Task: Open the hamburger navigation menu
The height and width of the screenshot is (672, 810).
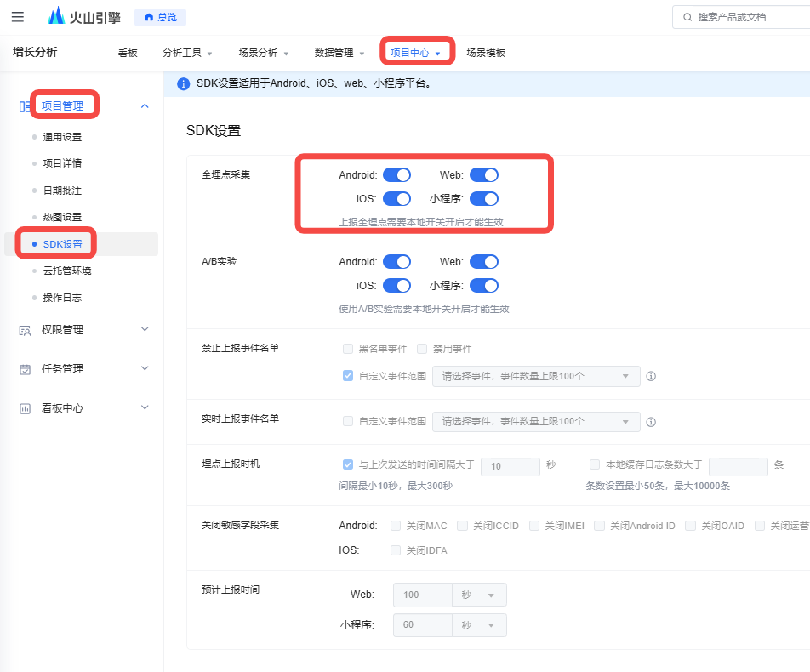Action: pyautogui.click(x=18, y=17)
